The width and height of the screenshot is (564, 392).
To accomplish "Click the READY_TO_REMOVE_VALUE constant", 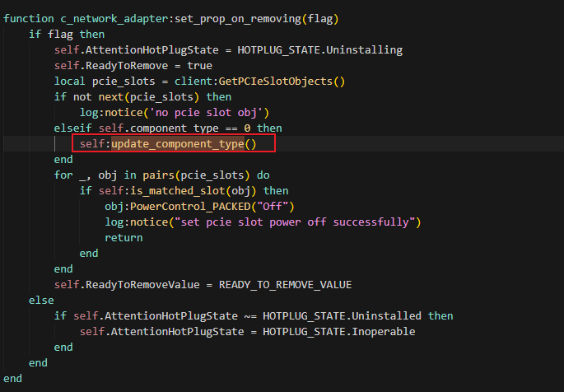I will click(285, 284).
